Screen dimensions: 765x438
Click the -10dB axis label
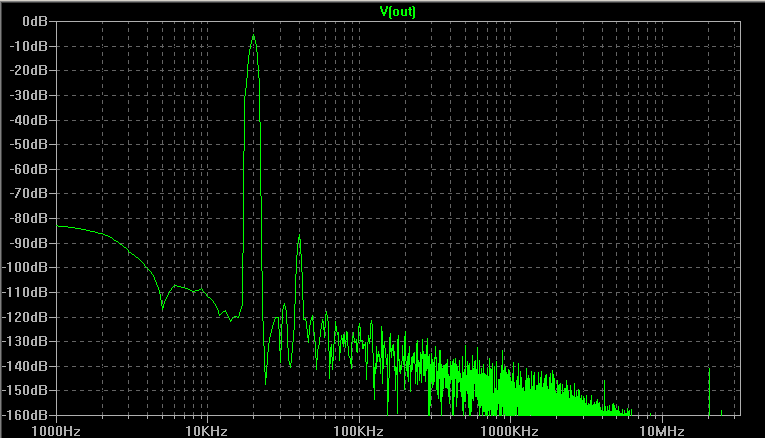[x=29, y=46]
